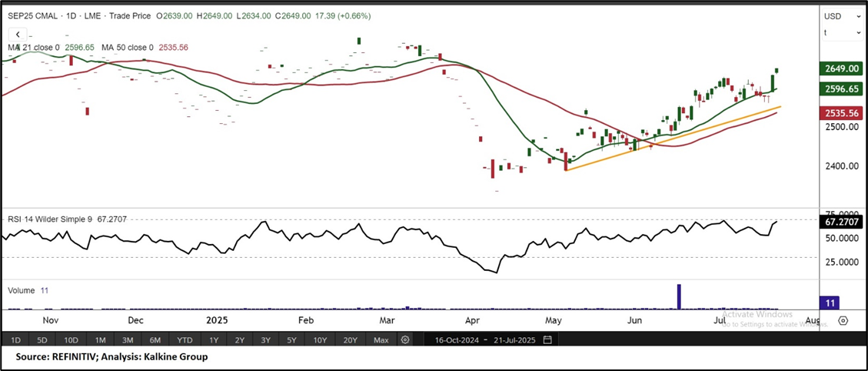Viewport: 868px width, 371px height.
Task: Switch to the 10Y range
Action: 320,340
